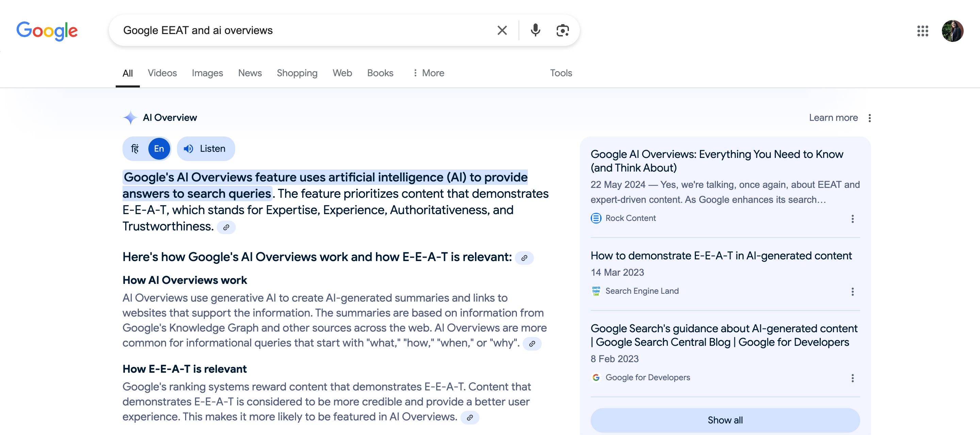This screenshot has height=435, width=980.
Task: Select the En language pill
Action: [x=159, y=148]
